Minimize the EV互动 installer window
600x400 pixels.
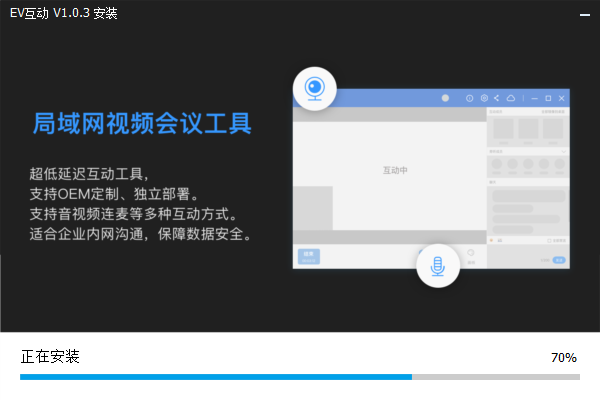coord(583,13)
